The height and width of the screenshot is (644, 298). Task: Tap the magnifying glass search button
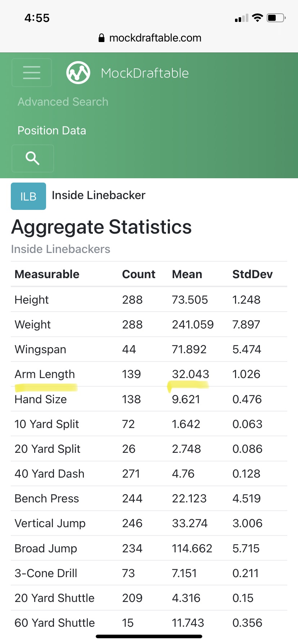click(32, 158)
